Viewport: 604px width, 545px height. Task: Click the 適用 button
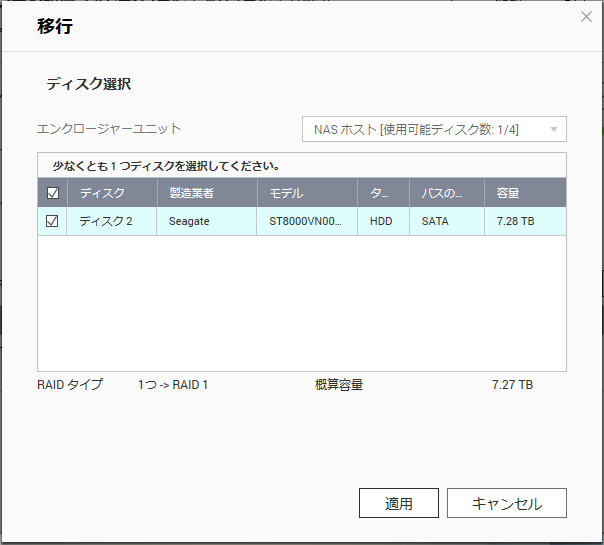[399, 503]
